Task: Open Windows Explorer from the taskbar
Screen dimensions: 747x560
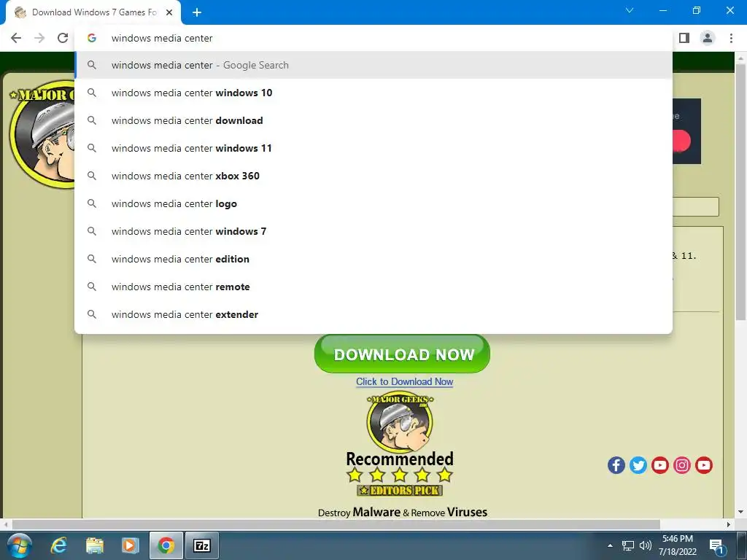Action: [94, 545]
